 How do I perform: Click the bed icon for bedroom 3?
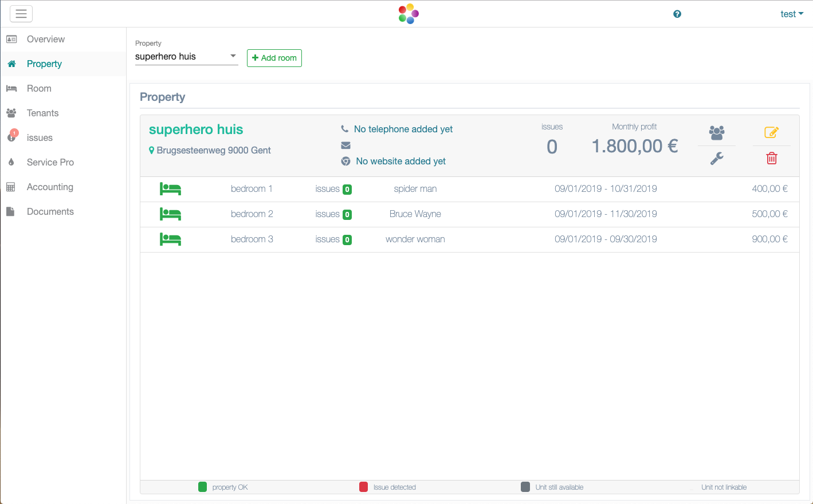[170, 239]
